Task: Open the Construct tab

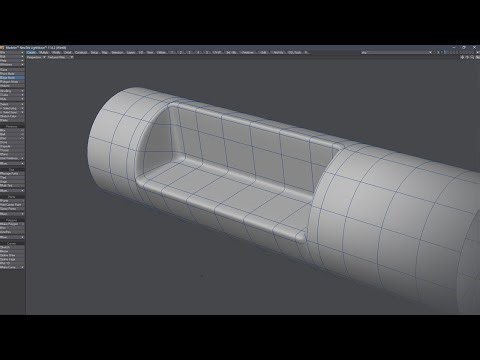Action: click(81, 52)
